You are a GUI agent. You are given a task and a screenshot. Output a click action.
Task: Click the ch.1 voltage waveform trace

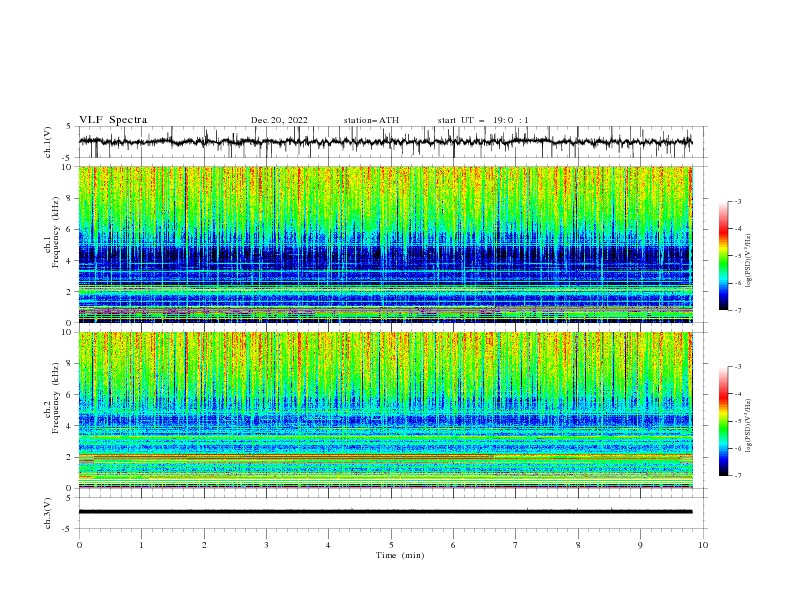click(x=386, y=142)
